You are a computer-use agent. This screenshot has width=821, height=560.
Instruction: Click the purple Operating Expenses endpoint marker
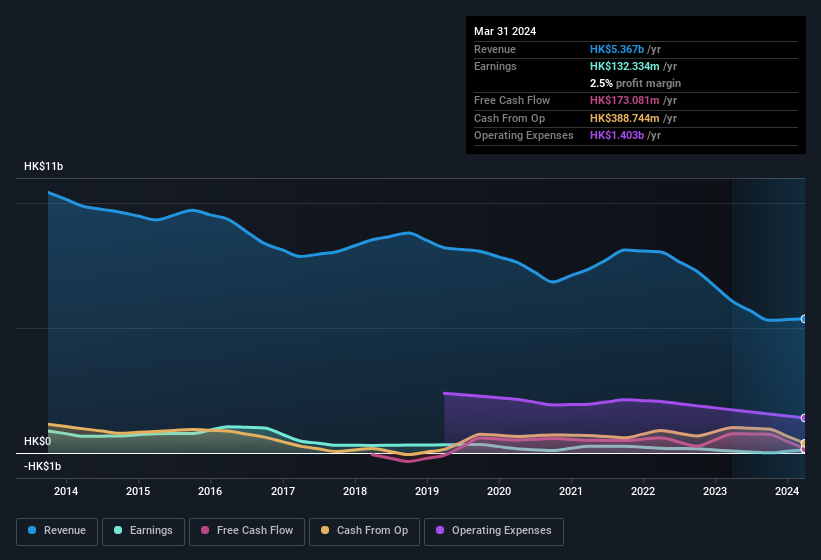(804, 418)
